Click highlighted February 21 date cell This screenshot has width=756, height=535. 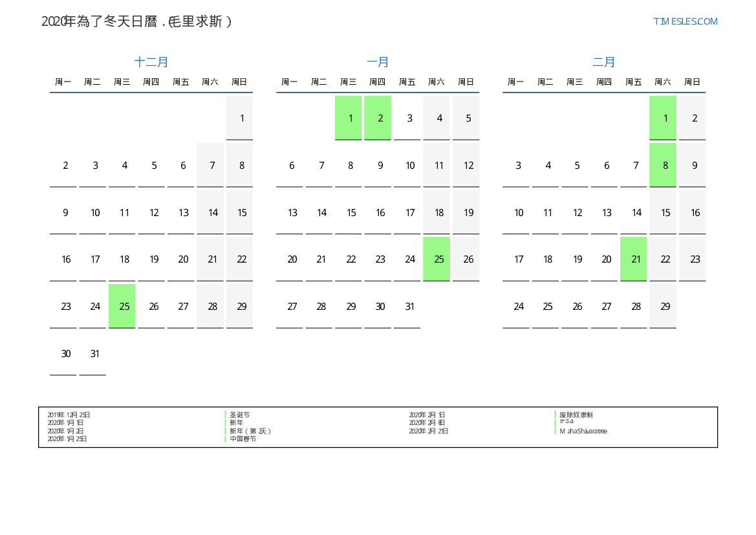(x=634, y=259)
